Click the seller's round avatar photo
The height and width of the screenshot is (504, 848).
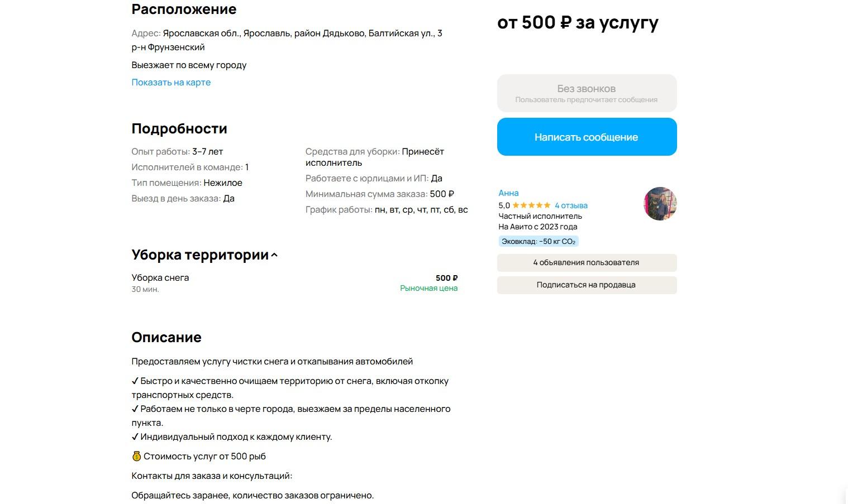660,204
